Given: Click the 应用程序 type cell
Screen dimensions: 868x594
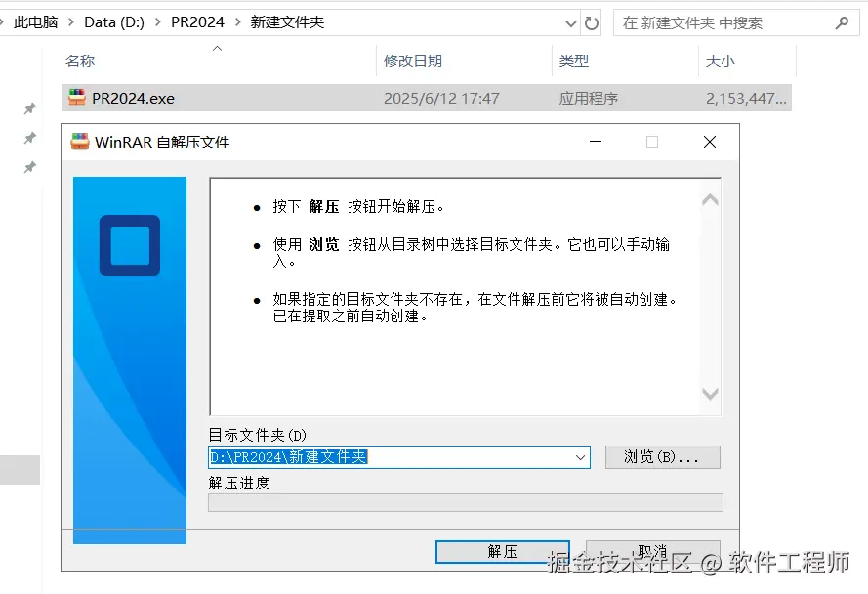Looking at the screenshot, I should coord(589,98).
